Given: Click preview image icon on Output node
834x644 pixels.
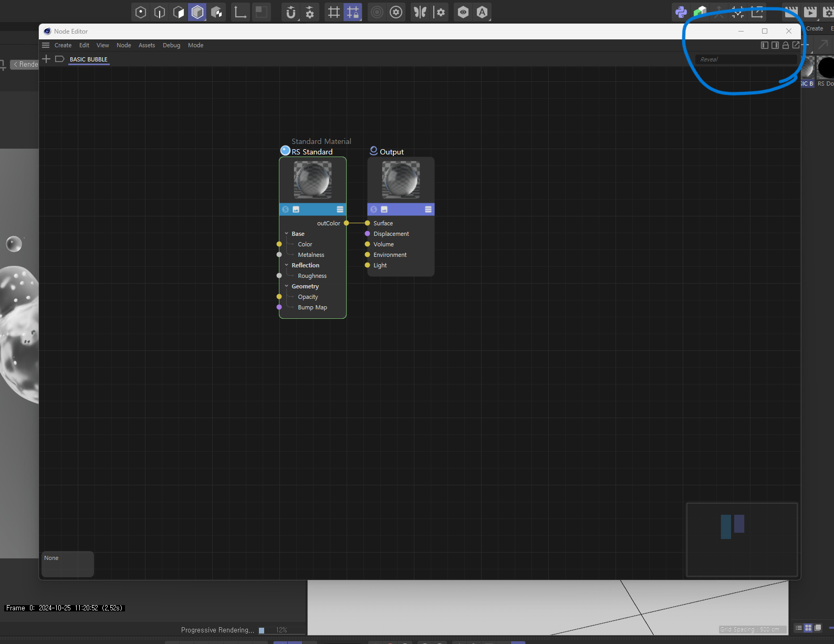Looking at the screenshot, I should coord(384,209).
